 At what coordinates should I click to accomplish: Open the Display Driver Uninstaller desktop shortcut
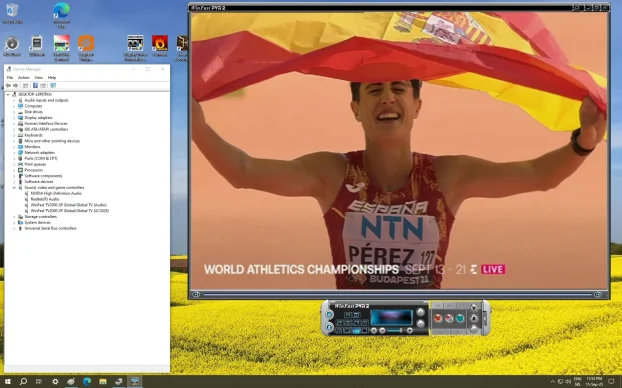pos(135,48)
